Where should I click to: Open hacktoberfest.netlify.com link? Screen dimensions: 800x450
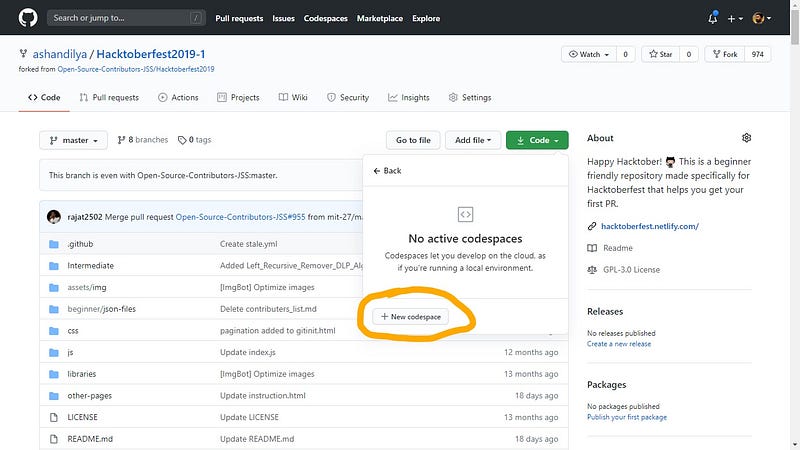click(649, 226)
